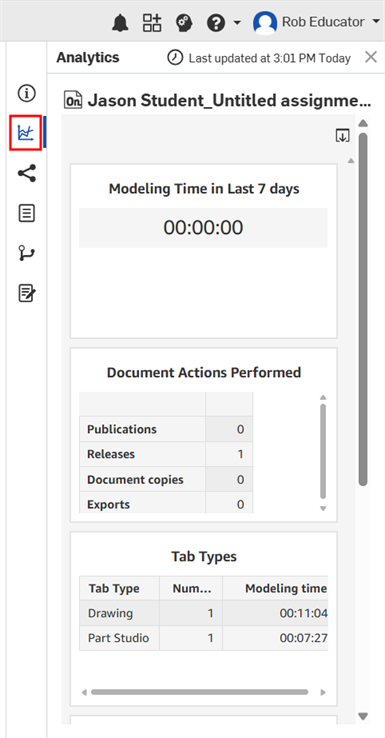The height and width of the screenshot is (738, 385).
Task: Click the Onshape document icon beside title
Action: (x=72, y=100)
